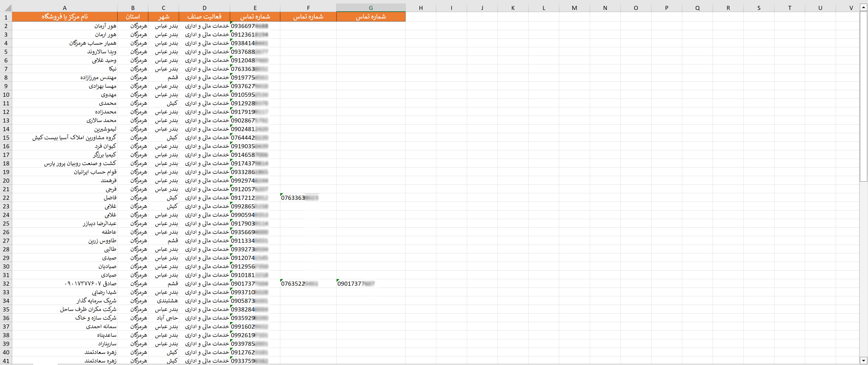Click cell "فاضل"
The image size is (868, 365).
coord(65,198)
